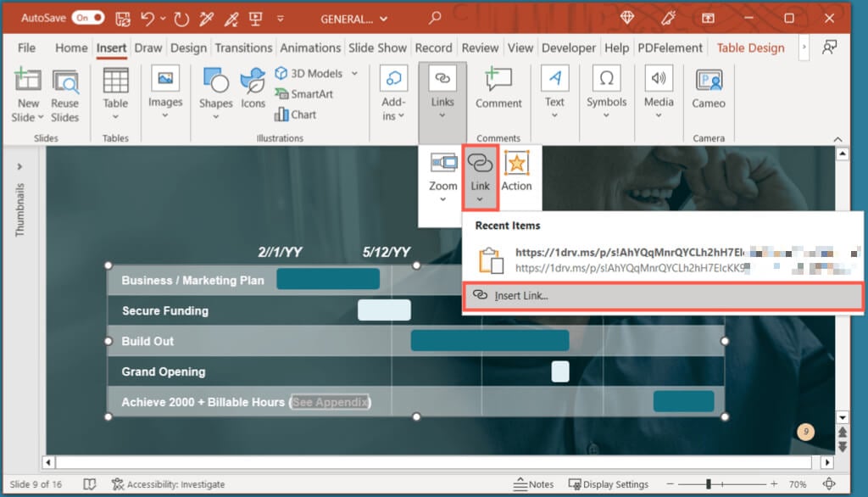
Task: Click the Business / Marketing Plan cell
Action: pos(192,281)
